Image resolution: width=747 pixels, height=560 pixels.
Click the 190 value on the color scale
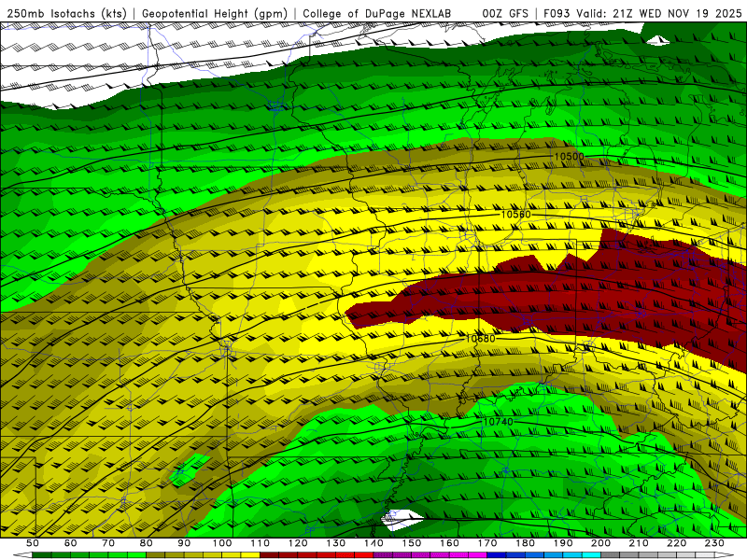563,543
